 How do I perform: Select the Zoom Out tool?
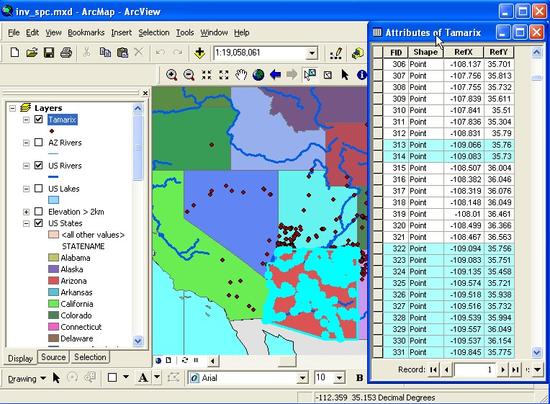[x=189, y=75]
